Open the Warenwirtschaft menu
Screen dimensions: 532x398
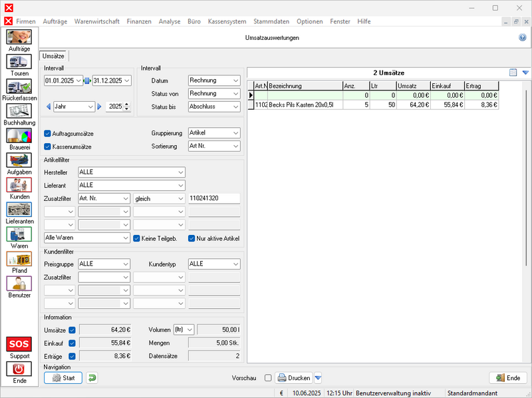(97, 21)
